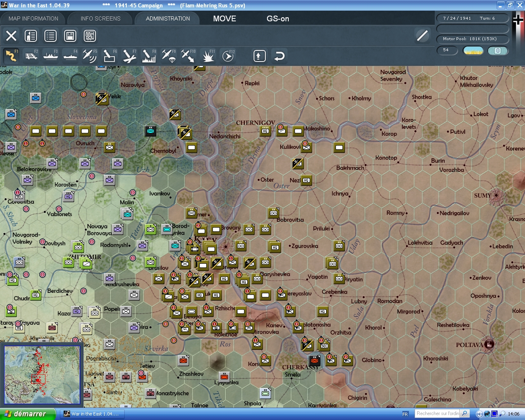Click the Priluki town label

coord(321,228)
